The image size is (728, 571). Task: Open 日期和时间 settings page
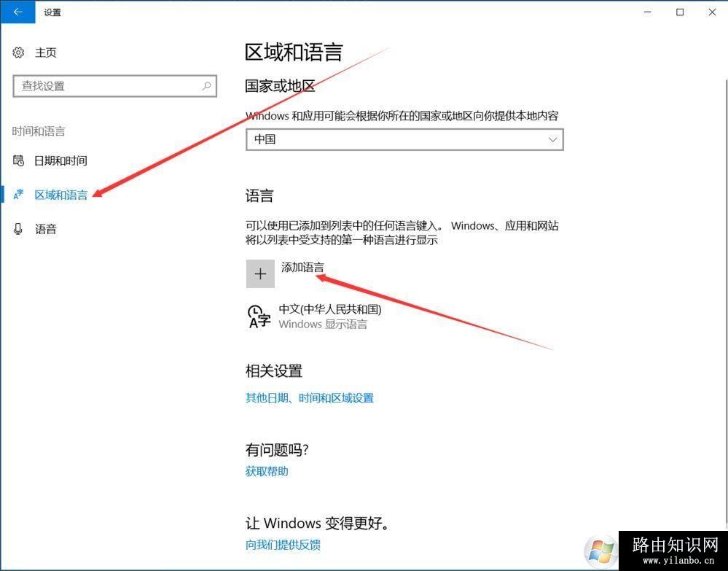(60, 160)
